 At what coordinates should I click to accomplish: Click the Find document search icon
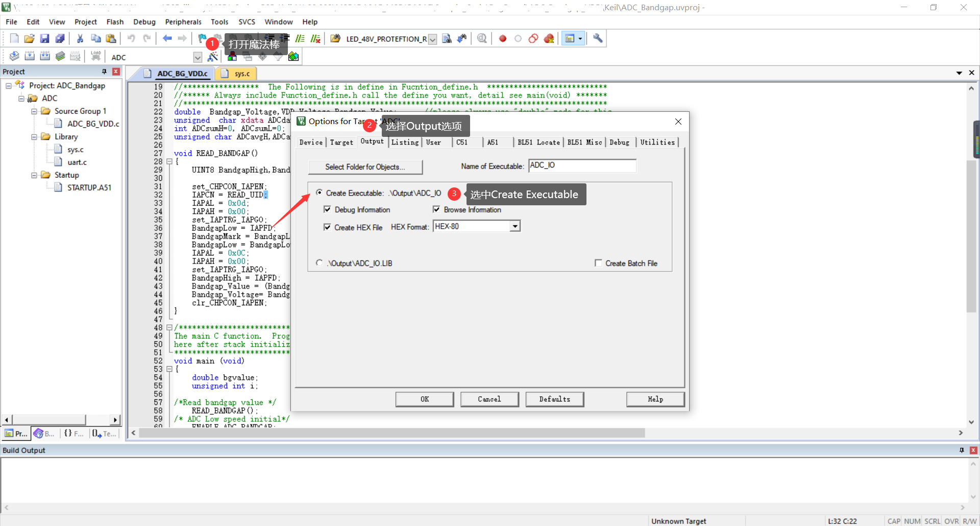click(447, 39)
